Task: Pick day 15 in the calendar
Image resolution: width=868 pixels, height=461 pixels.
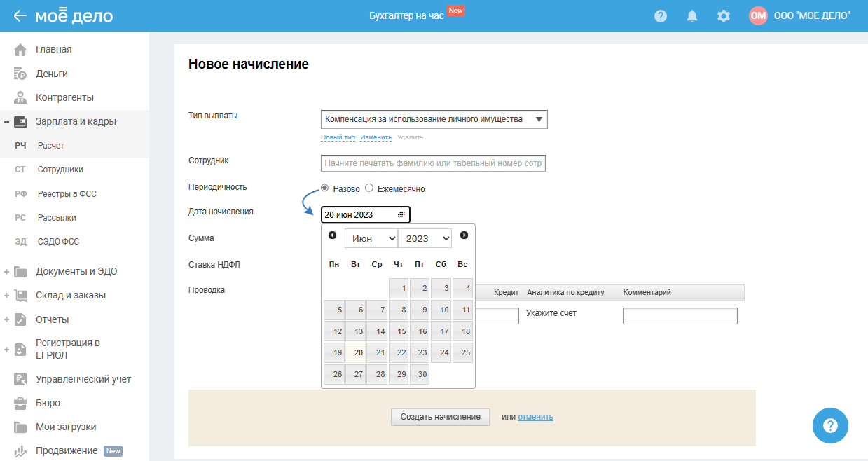Action: pyautogui.click(x=399, y=331)
